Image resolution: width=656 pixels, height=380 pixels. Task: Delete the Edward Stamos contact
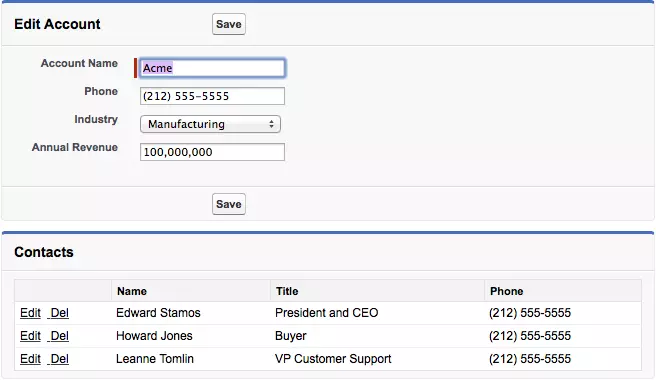59,313
